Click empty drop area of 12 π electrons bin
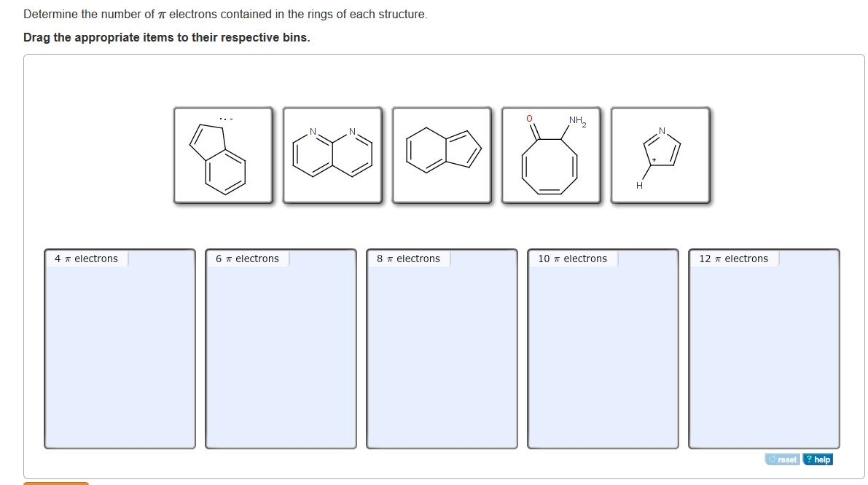 [x=765, y=357]
